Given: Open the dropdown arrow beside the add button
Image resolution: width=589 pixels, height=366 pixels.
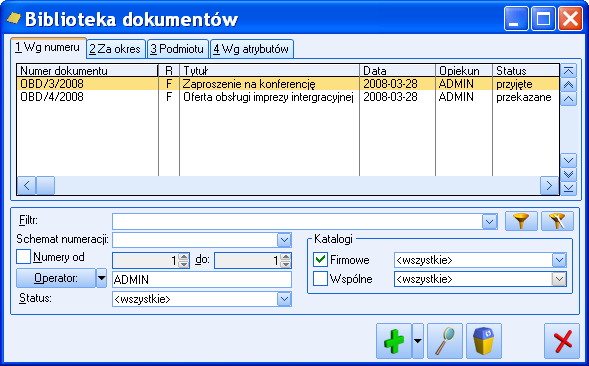Looking at the screenshot, I should pyautogui.click(x=418, y=341).
